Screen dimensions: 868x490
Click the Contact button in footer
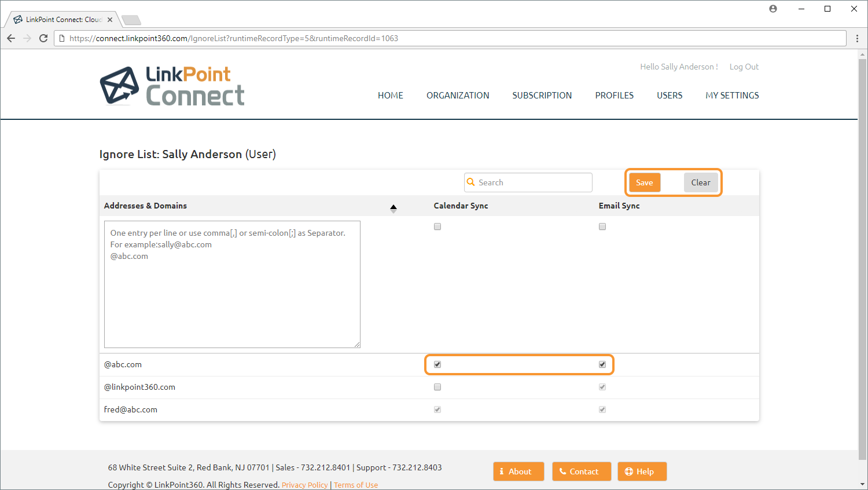click(x=582, y=471)
